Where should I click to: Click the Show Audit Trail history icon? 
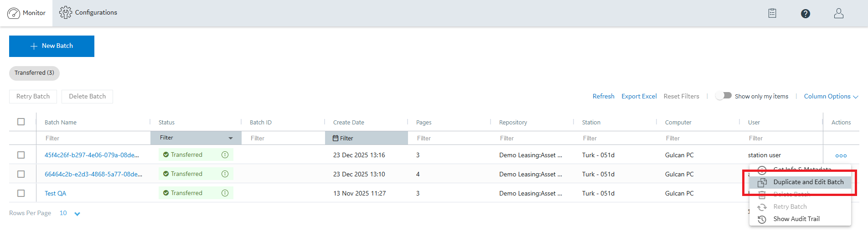click(x=762, y=219)
